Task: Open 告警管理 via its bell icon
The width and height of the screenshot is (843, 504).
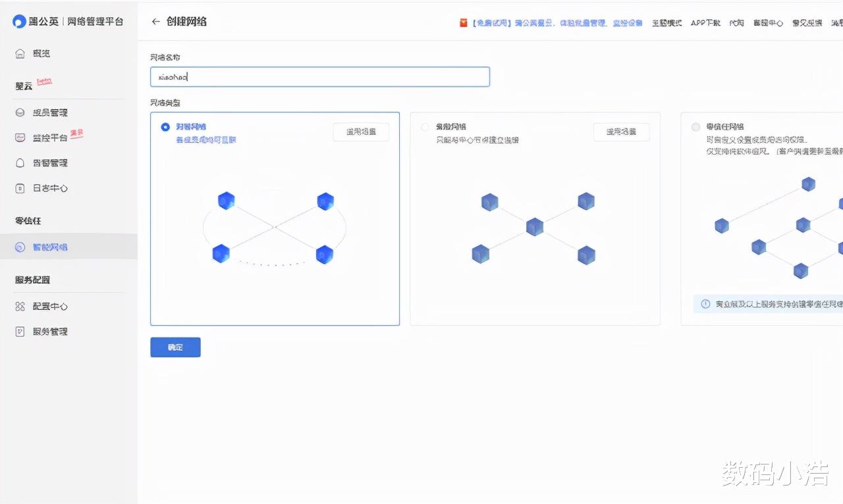Action: (20, 163)
